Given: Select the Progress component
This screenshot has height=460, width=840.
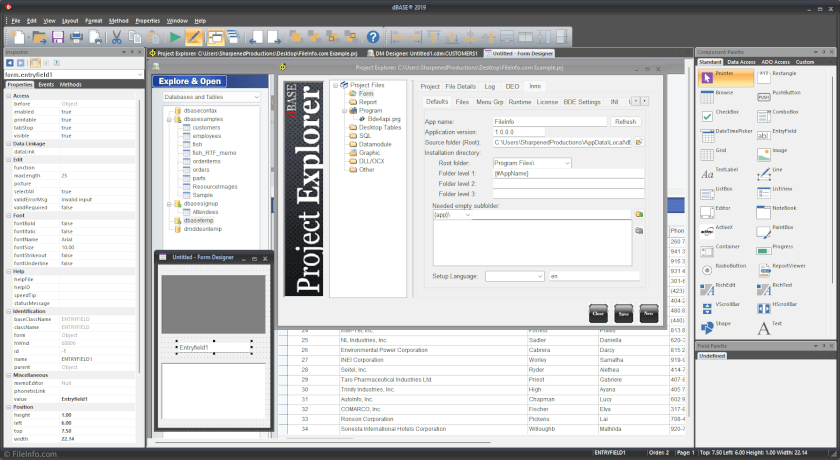Looking at the screenshot, I should [x=775, y=251].
